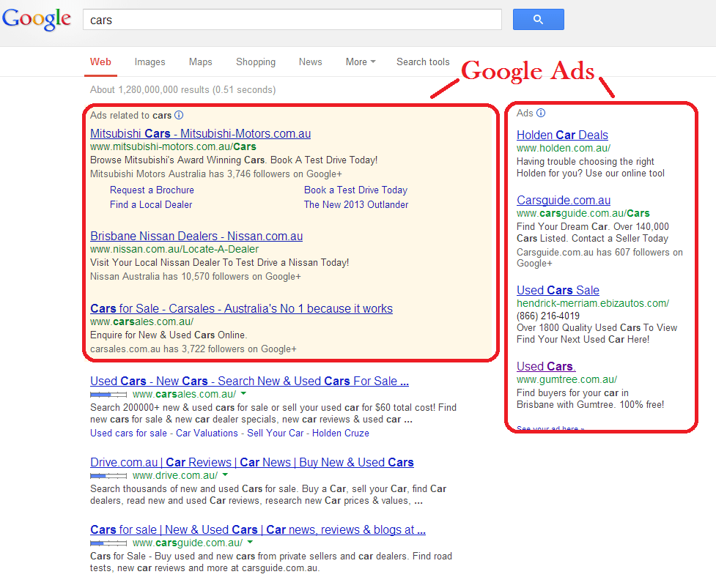Click the 'Holden Cruze' sublink
The width and height of the screenshot is (716, 588).
(x=341, y=433)
